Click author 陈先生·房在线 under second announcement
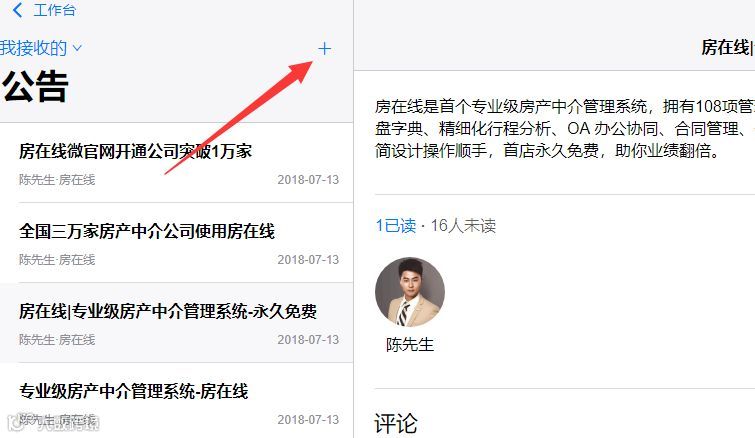755x438 pixels. (x=57, y=259)
